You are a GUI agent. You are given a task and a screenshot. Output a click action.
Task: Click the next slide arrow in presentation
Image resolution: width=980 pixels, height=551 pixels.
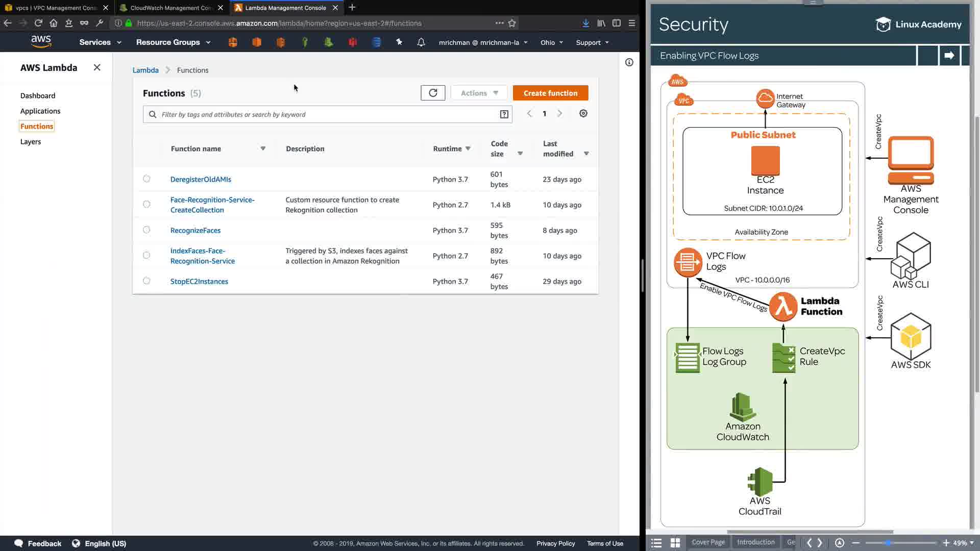tap(949, 56)
